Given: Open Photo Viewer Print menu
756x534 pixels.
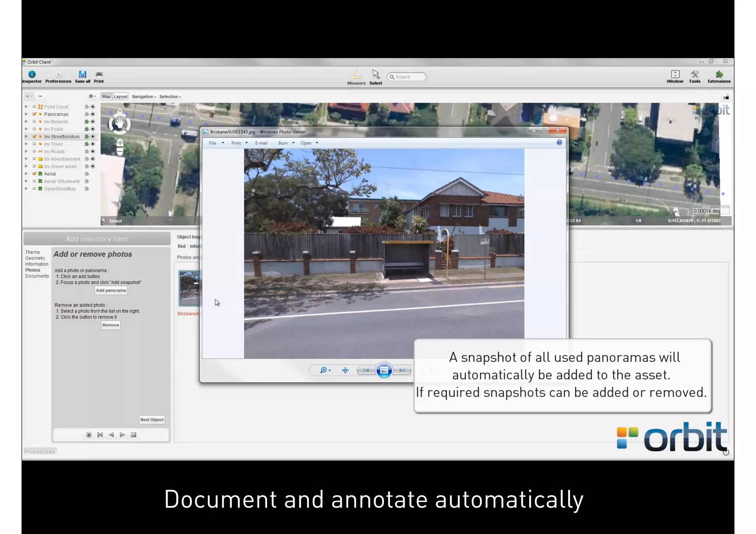Looking at the screenshot, I should point(240,143).
